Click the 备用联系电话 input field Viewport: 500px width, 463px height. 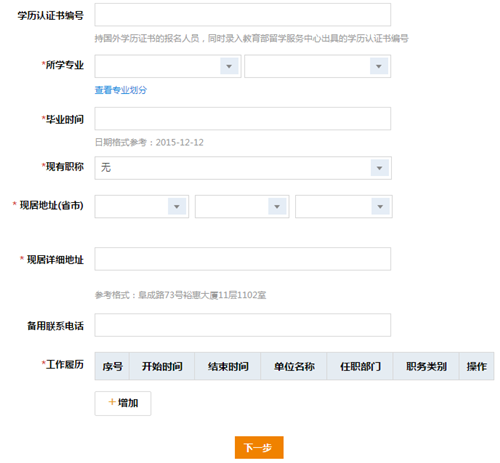tap(242, 325)
